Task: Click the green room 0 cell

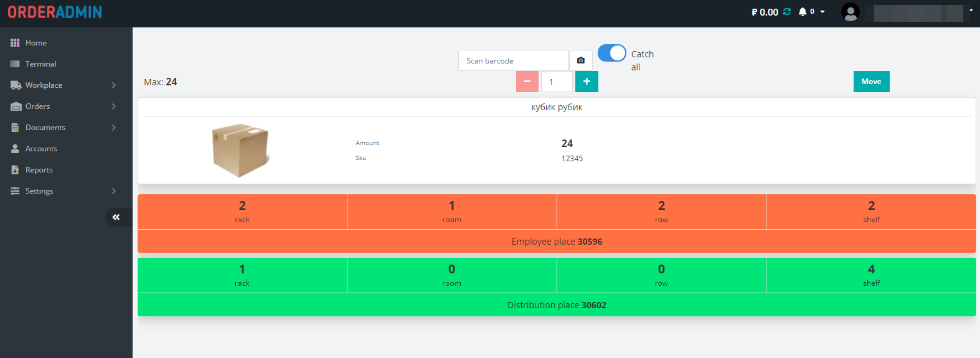Action: point(452,275)
